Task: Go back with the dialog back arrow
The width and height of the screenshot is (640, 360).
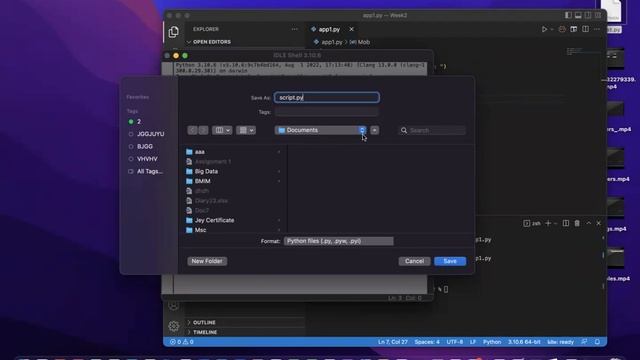Action: click(192, 130)
